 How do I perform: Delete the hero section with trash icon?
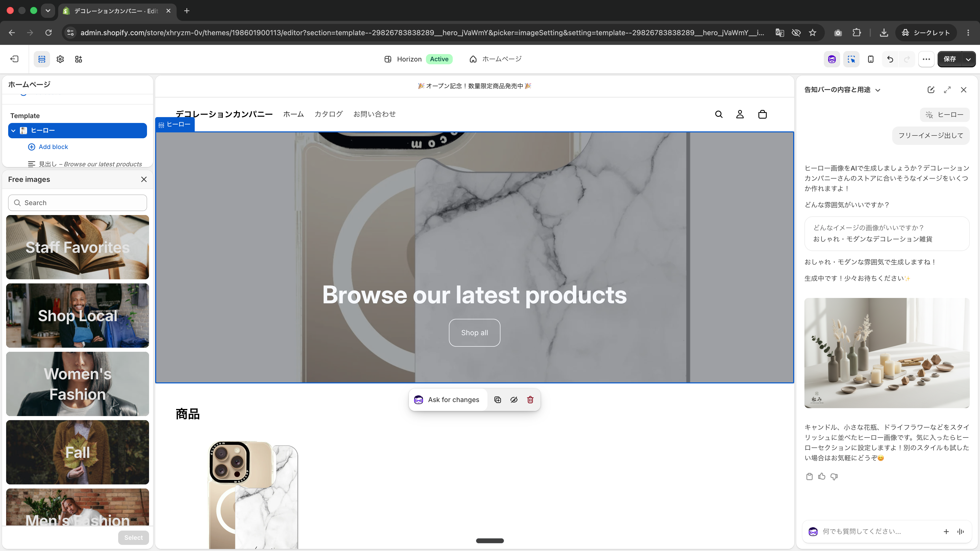pyautogui.click(x=530, y=400)
